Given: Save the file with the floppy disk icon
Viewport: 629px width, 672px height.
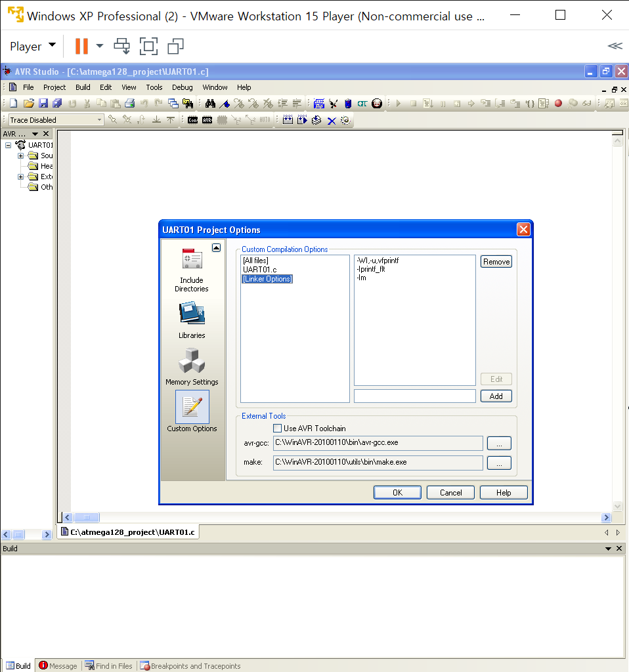Looking at the screenshot, I should 43,103.
